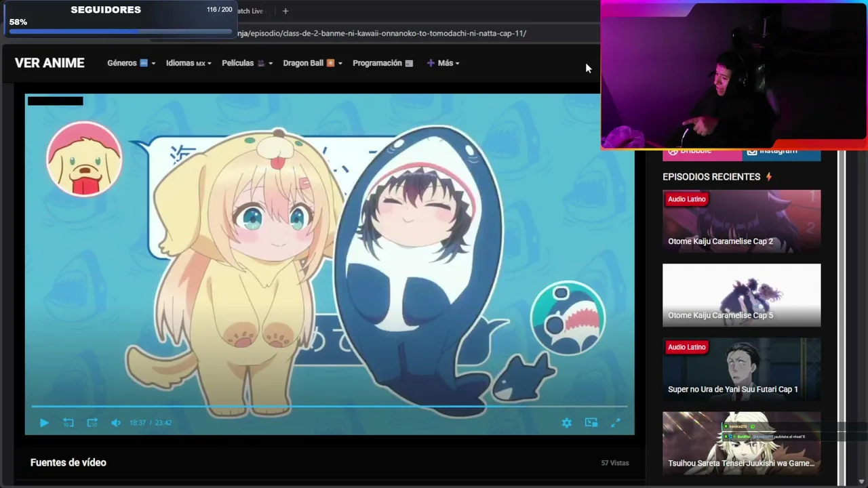
Task: Click the SEGUIDORES follower goal progress bar
Action: point(121,32)
